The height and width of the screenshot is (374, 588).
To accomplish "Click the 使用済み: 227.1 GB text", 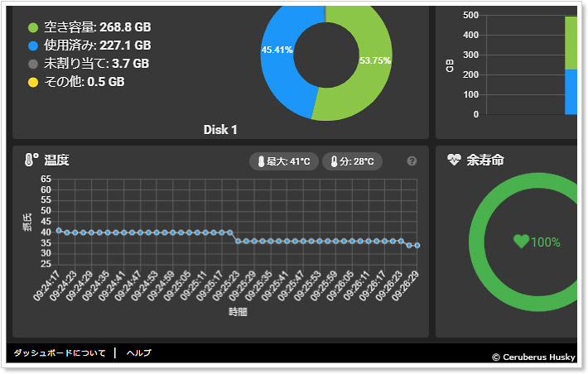I will (98, 46).
